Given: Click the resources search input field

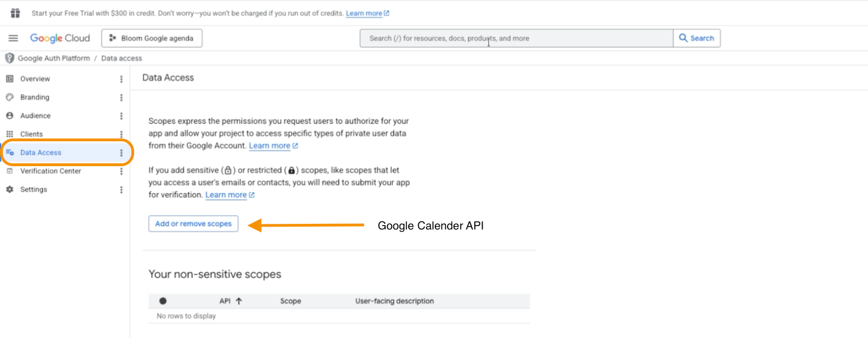Looking at the screenshot, I should point(516,38).
